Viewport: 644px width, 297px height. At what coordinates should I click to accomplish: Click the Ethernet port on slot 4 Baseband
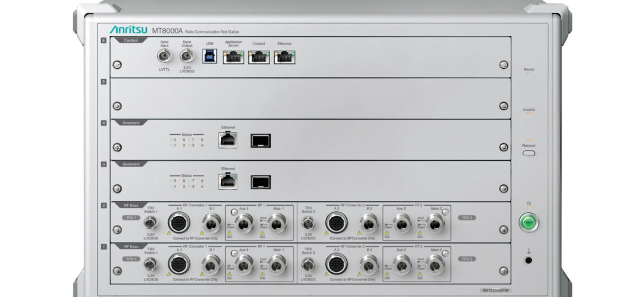click(228, 140)
